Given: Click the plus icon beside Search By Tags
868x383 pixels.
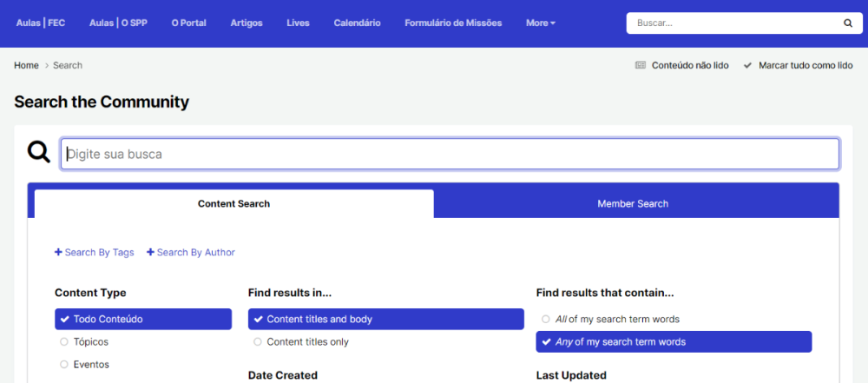Looking at the screenshot, I should [58, 253].
